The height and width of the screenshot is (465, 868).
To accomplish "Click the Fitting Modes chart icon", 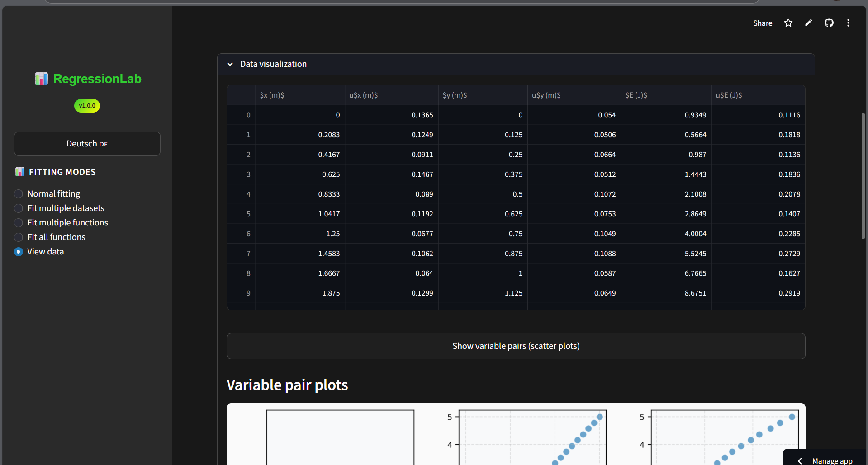I will (20, 172).
